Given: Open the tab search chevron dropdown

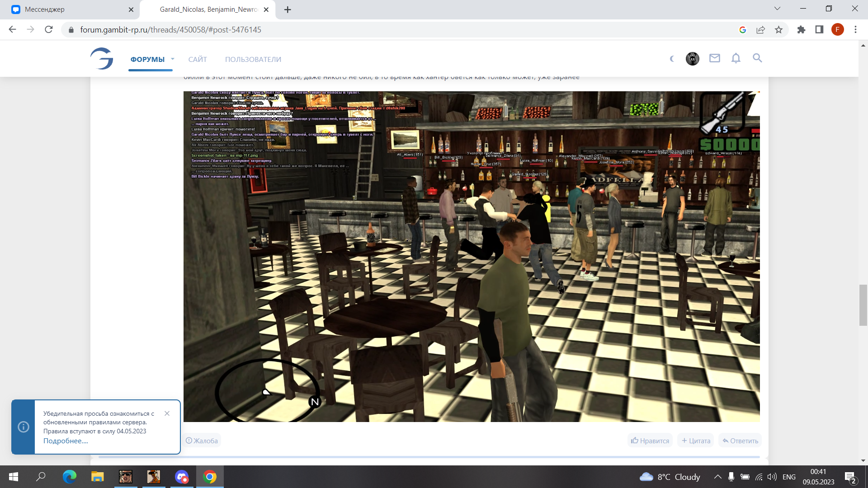Looking at the screenshot, I should (777, 9).
